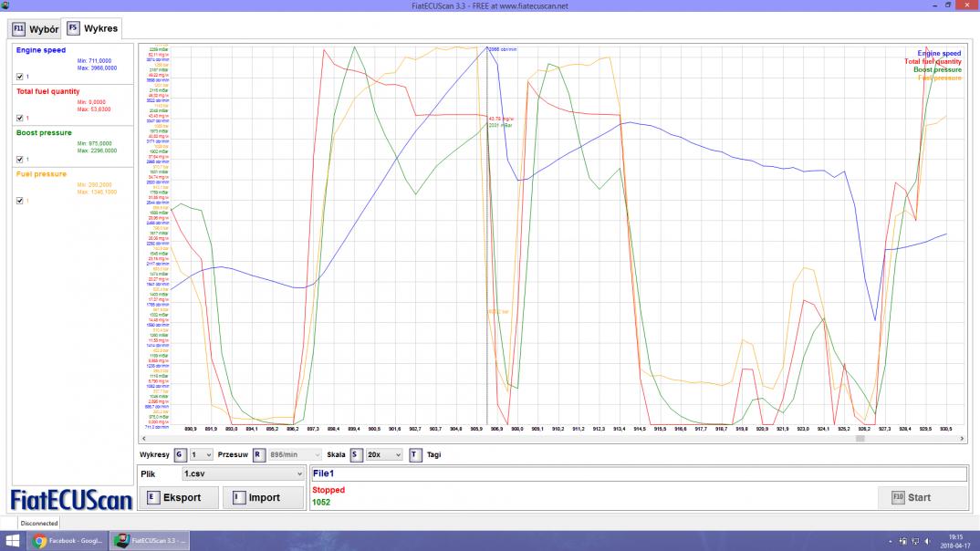The height and width of the screenshot is (551, 980).
Task: Click the graph horizontal scrollbar thumb
Action: click(859, 439)
